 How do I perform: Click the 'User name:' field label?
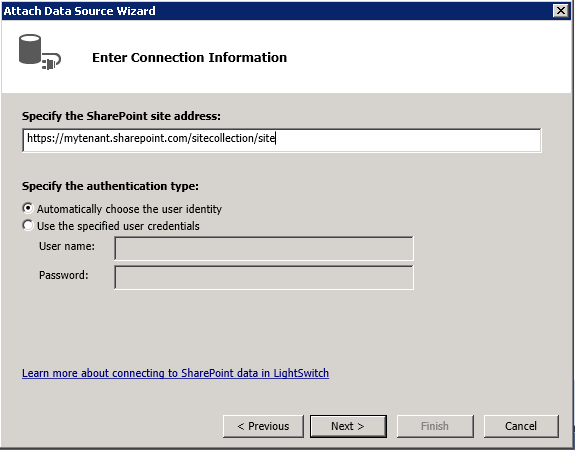pos(67,246)
